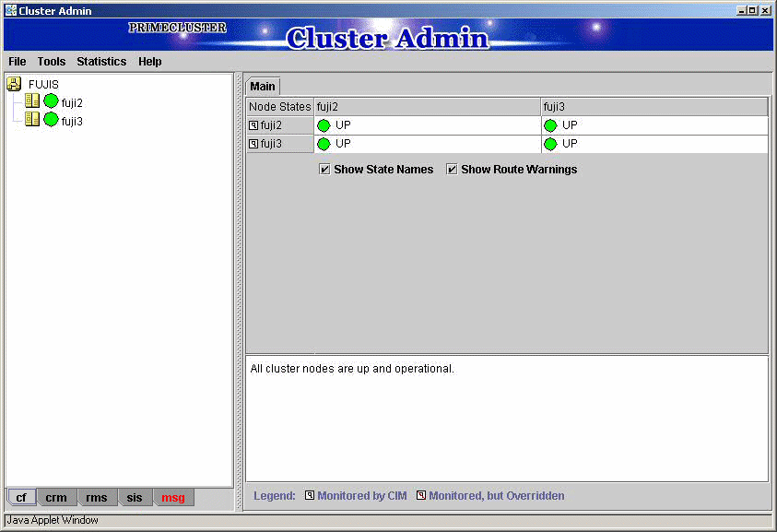Click 'Monitored, but Overridden' legend text
Viewport: 777px width, 532px height.
coord(497,496)
